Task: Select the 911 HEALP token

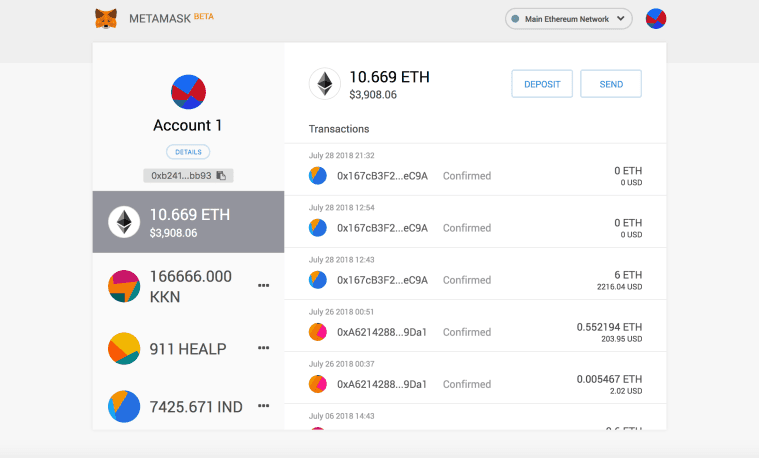Action: point(188,349)
